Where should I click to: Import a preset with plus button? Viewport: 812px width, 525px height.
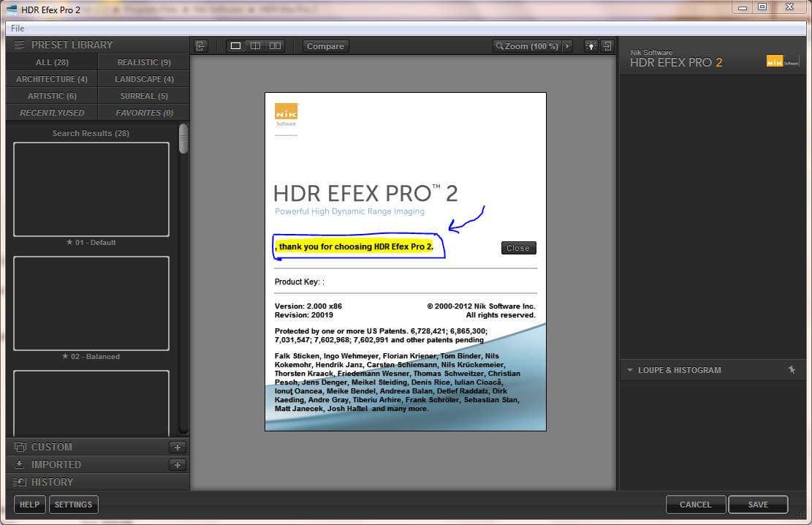click(x=178, y=465)
